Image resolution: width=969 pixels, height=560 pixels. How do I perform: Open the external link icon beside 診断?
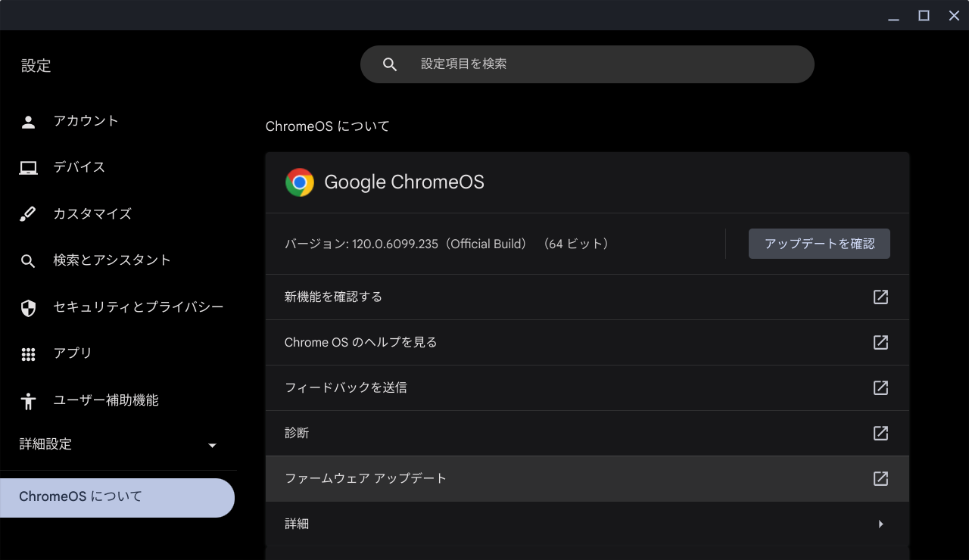880,433
